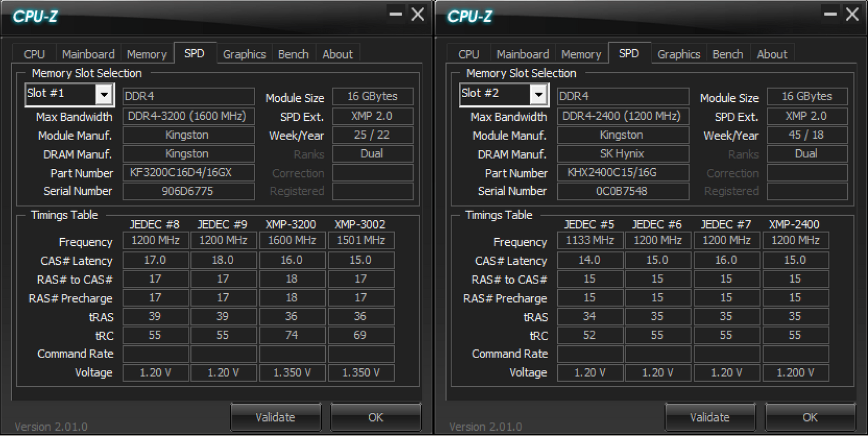Click the tRC value 69 cell
The width and height of the screenshot is (868, 436).
[x=361, y=335]
